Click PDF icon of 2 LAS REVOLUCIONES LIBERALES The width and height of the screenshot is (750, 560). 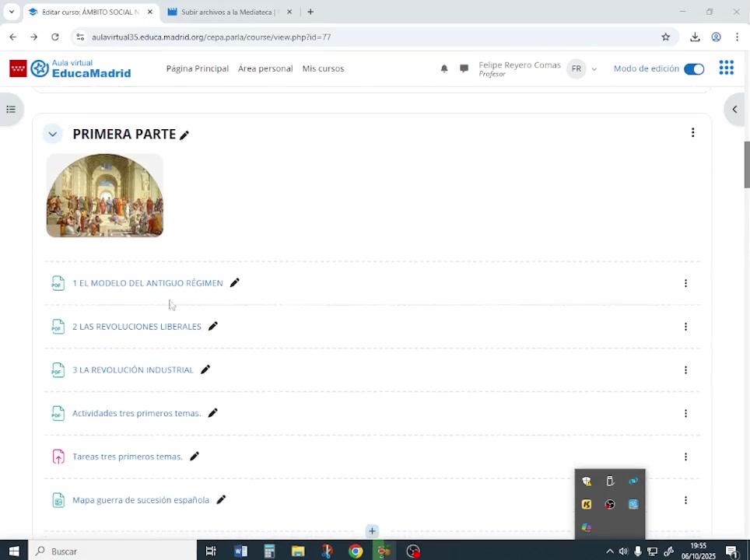pyautogui.click(x=58, y=327)
